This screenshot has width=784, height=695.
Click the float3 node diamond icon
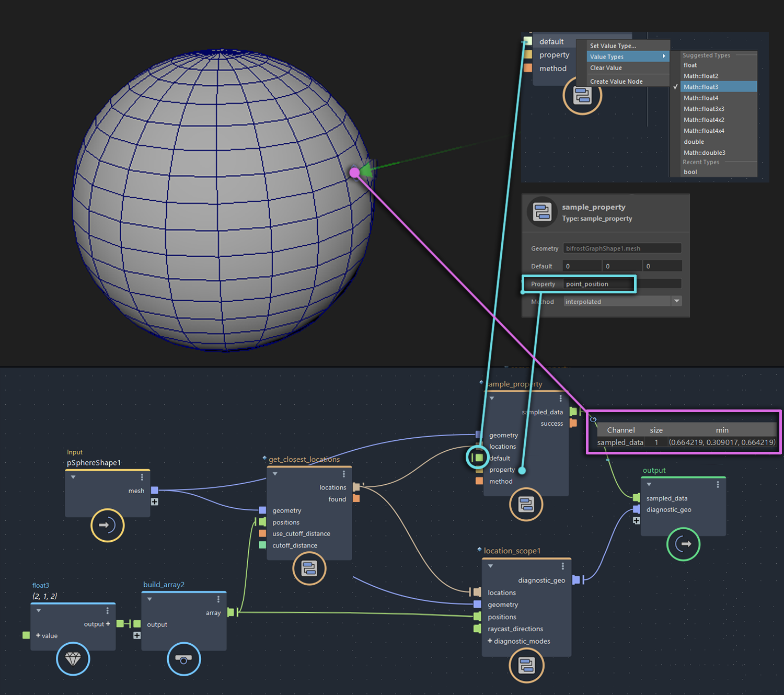[73, 659]
